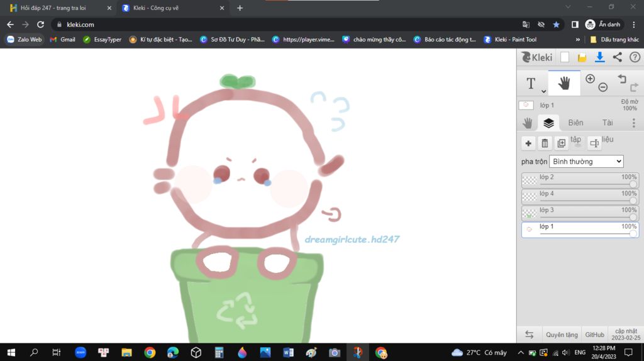Open the GitHub link
Viewport: 644px width, 361px height.
[x=594, y=335]
